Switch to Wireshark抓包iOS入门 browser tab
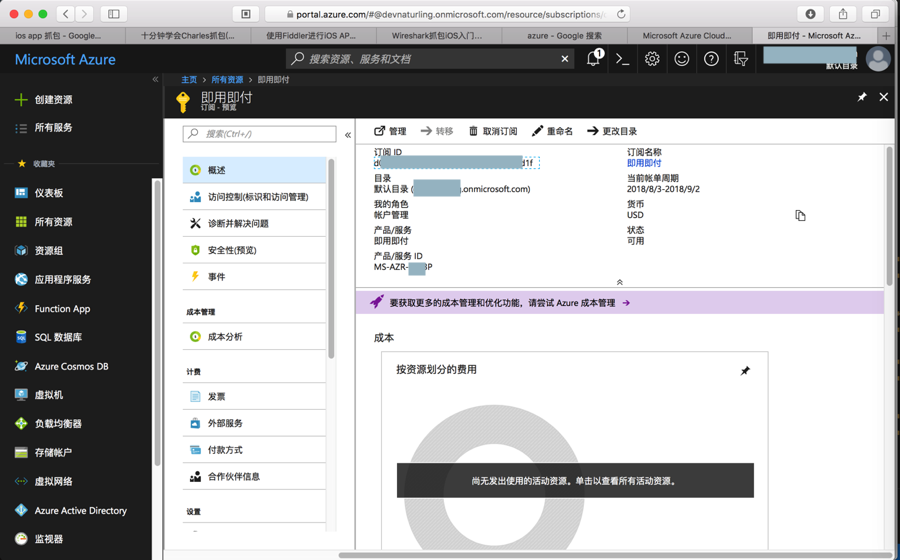Image resolution: width=900 pixels, height=560 pixels. [437, 36]
